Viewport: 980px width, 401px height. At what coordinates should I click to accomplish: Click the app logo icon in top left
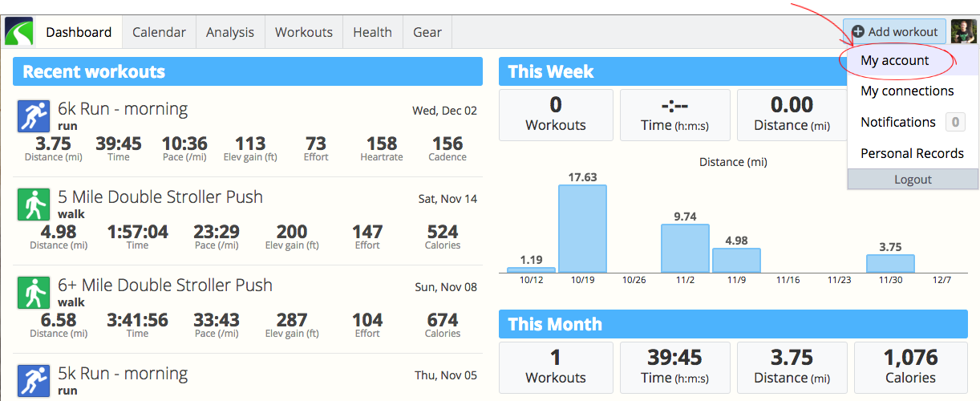tap(18, 32)
